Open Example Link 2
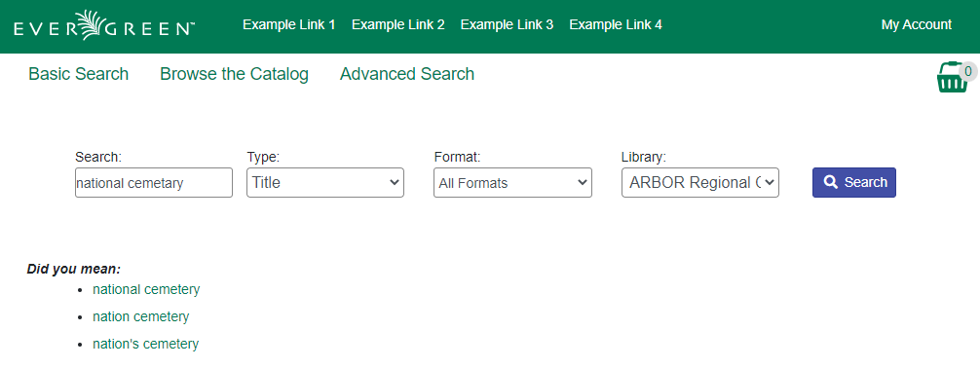The image size is (980, 368). pyautogui.click(x=398, y=25)
